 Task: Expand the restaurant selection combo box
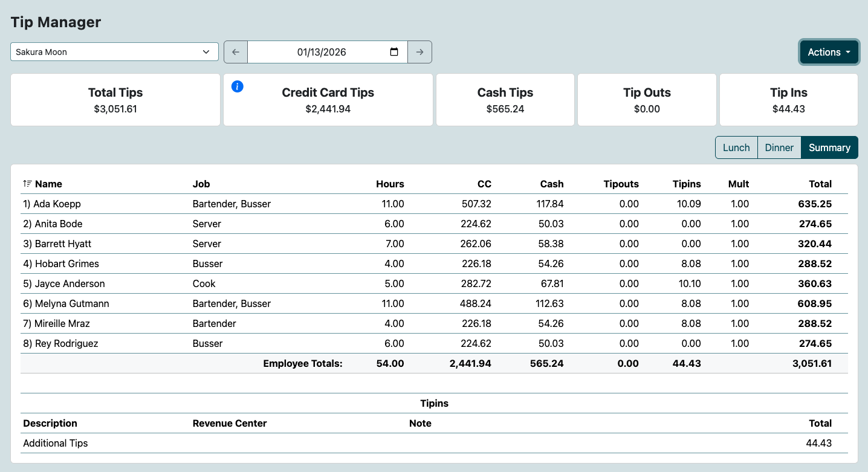pyautogui.click(x=114, y=52)
